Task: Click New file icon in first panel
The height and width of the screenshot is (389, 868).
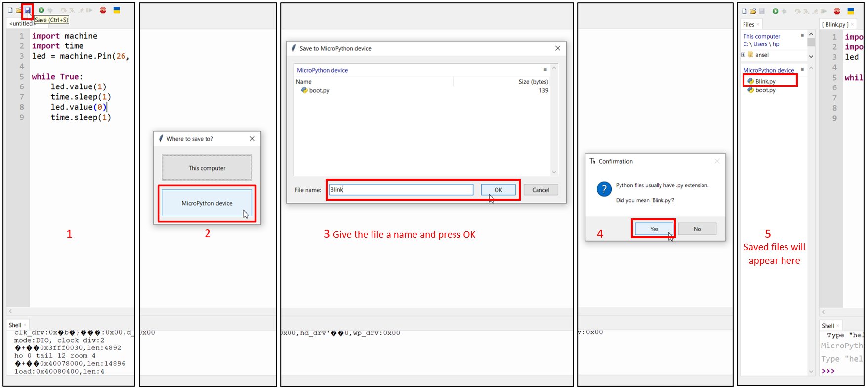Action: (x=10, y=10)
